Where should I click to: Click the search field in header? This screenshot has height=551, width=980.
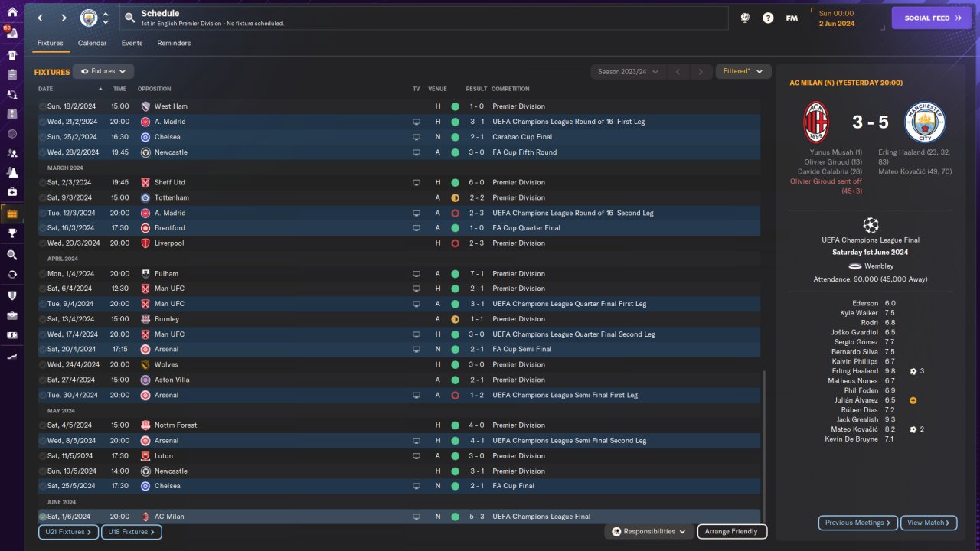(x=425, y=18)
